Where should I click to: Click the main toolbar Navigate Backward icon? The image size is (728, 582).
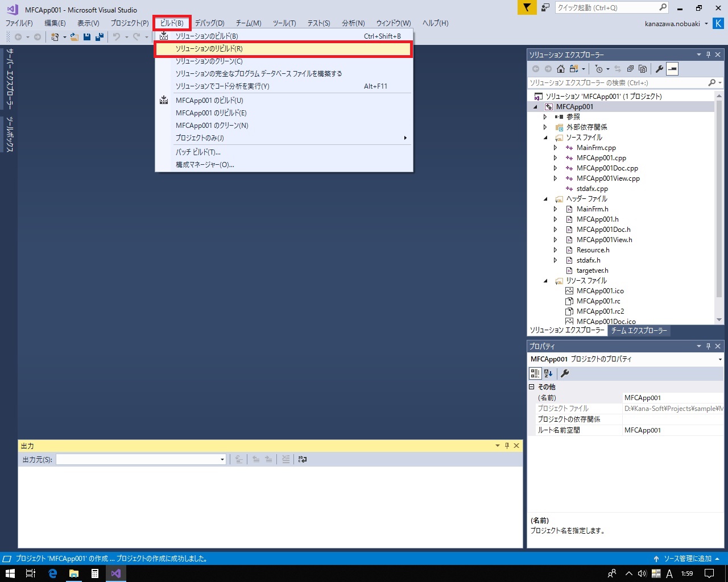click(18, 37)
